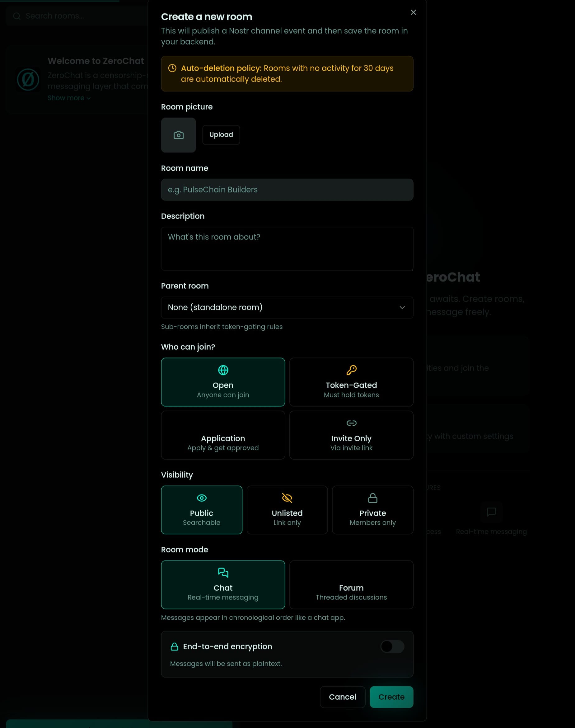The image size is (575, 728).
Task: Switch room mode to Forum
Action: (x=351, y=585)
